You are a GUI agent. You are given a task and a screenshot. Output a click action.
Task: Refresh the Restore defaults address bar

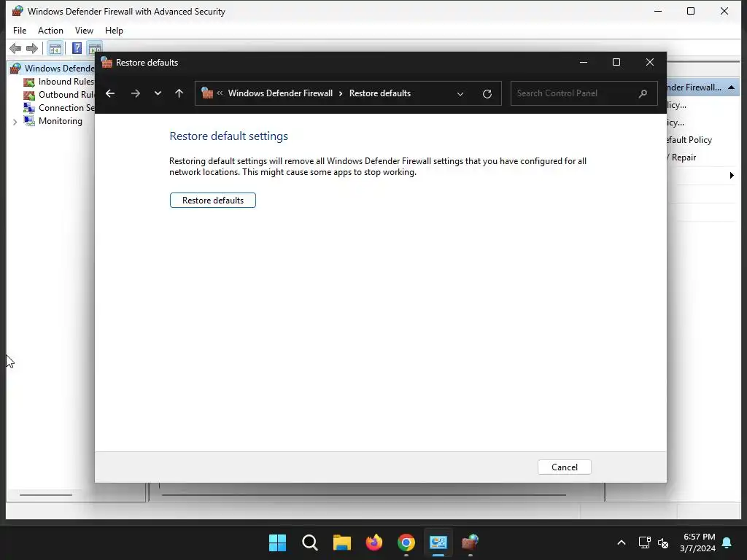(487, 94)
